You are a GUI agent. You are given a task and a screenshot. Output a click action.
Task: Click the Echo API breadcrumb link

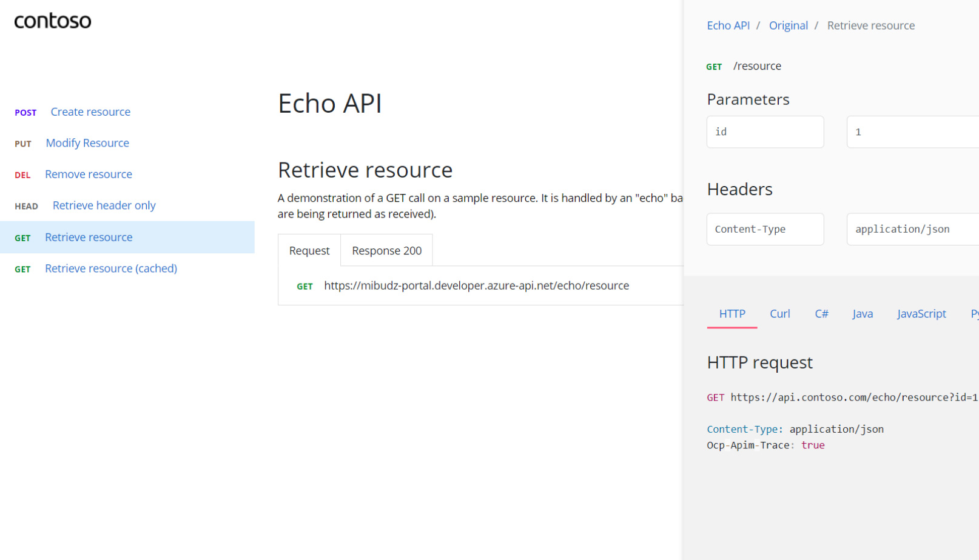(x=728, y=25)
